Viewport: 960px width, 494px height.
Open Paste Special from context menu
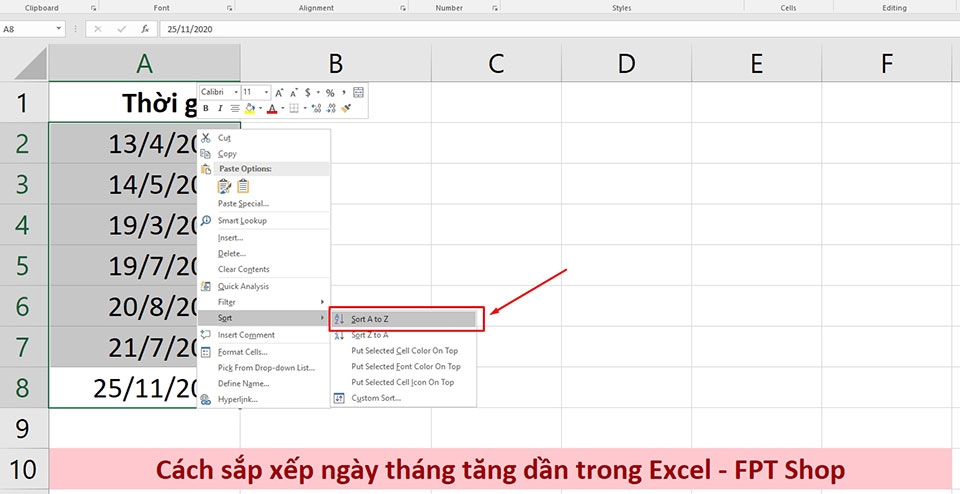tap(263, 204)
